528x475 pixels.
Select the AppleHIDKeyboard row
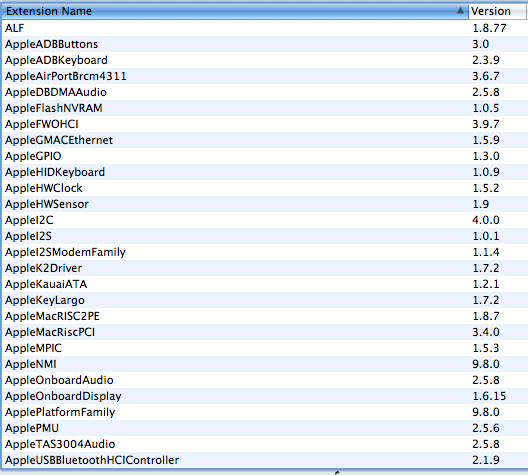(265, 172)
